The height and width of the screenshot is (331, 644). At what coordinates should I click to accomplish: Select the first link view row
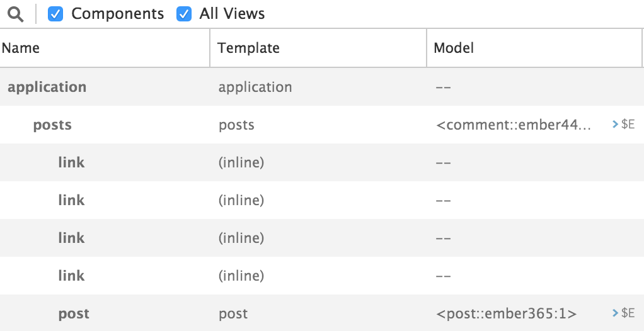tap(71, 162)
